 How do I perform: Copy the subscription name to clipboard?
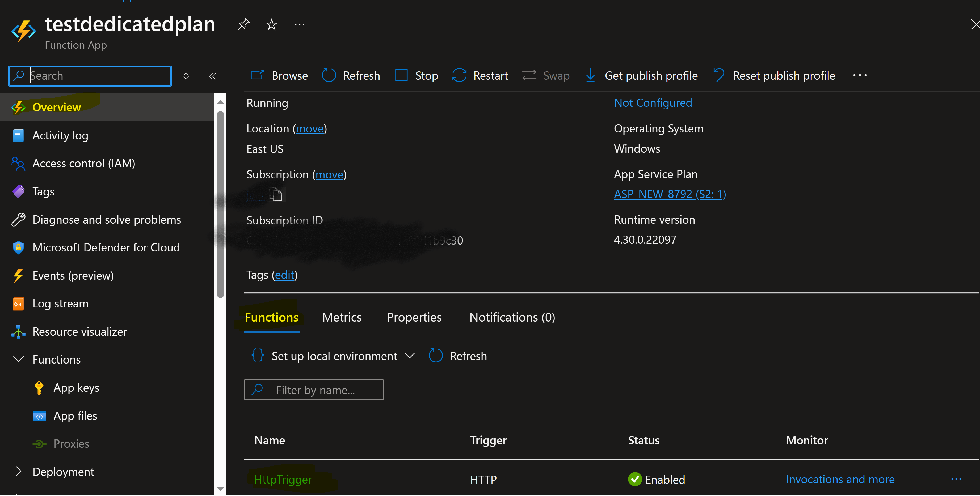(276, 195)
